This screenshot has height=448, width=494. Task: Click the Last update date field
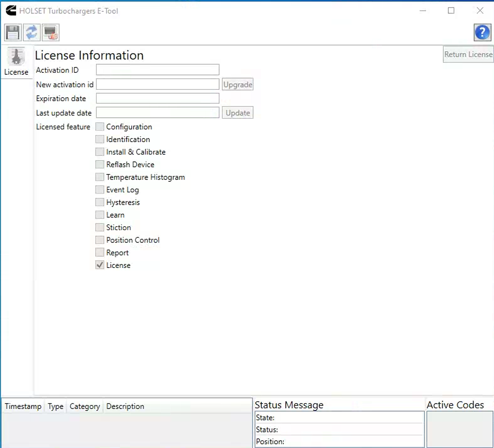click(158, 113)
